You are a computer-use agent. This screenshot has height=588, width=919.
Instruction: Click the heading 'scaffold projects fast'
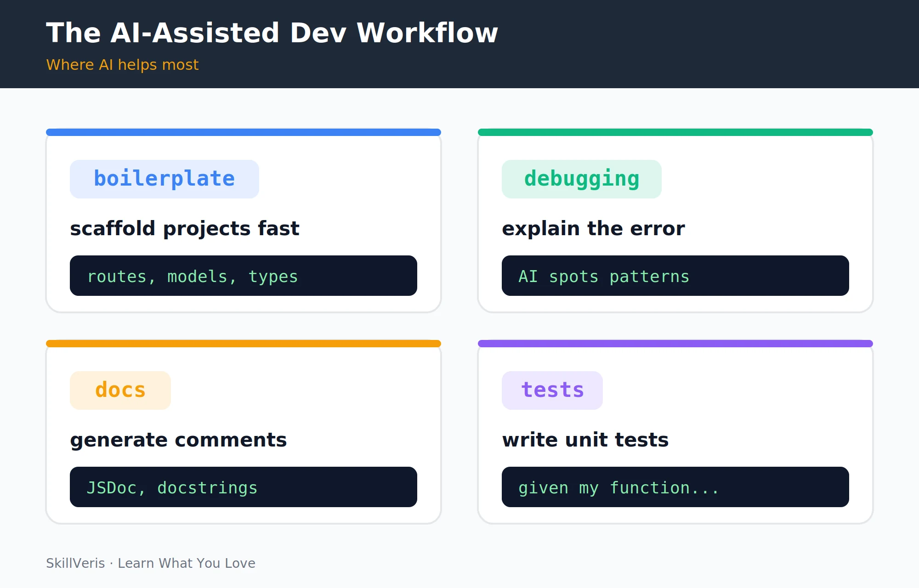tap(185, 229)
